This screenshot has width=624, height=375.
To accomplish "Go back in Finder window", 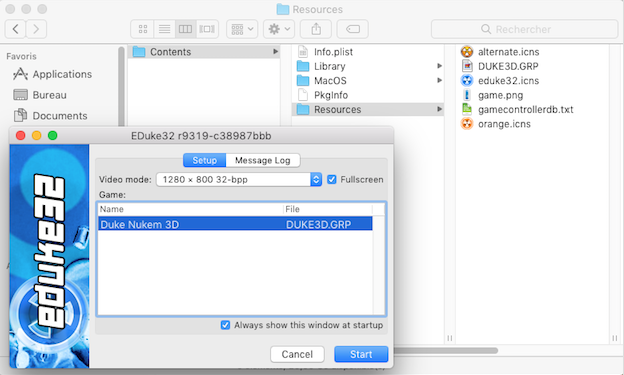I will (x=16, y=29).
